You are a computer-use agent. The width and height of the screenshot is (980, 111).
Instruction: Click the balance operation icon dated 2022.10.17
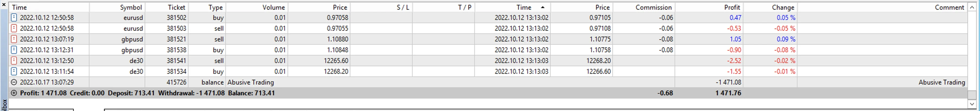coord(14,82)
